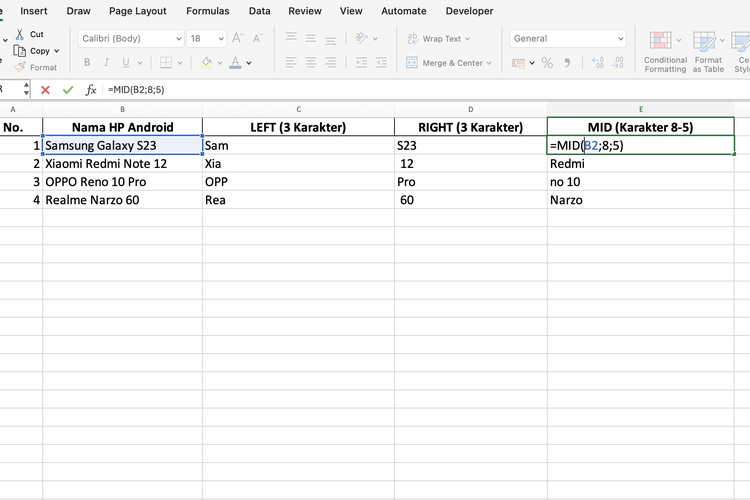Open the Review tab
The image size is (750, 500).
pos(305,11)
